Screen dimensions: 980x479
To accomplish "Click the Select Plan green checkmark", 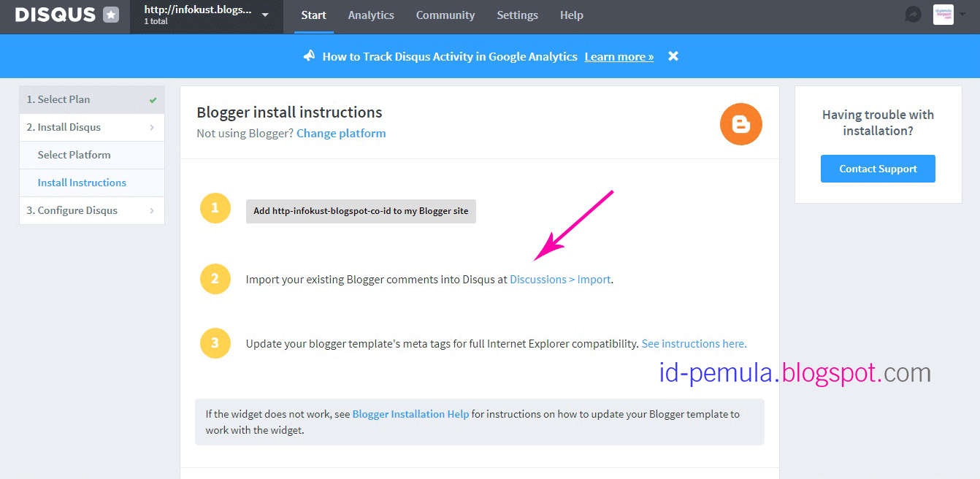I will (x=153, y=100).
